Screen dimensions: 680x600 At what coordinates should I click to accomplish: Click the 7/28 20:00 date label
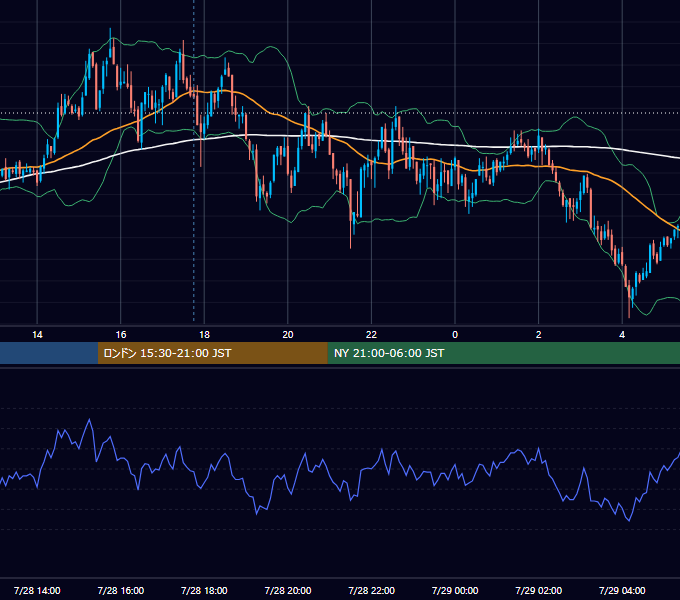pos(288,590)
